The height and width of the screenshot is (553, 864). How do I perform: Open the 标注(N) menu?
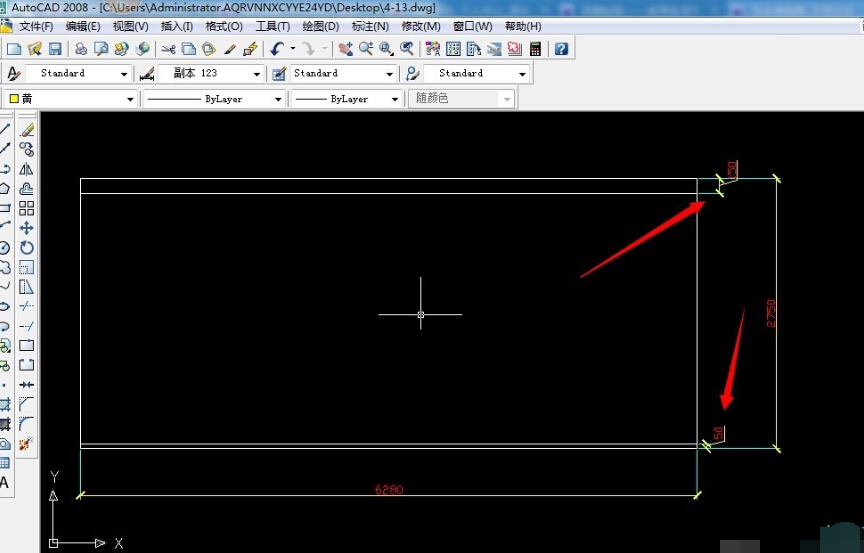click(x=370, y=26)
